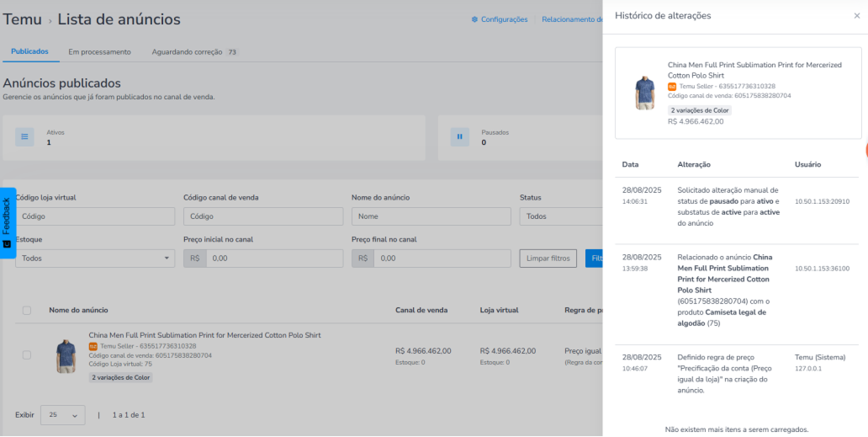
Task: Click Camiseta legal de algodão product name
Action: [x=722, y=318]
